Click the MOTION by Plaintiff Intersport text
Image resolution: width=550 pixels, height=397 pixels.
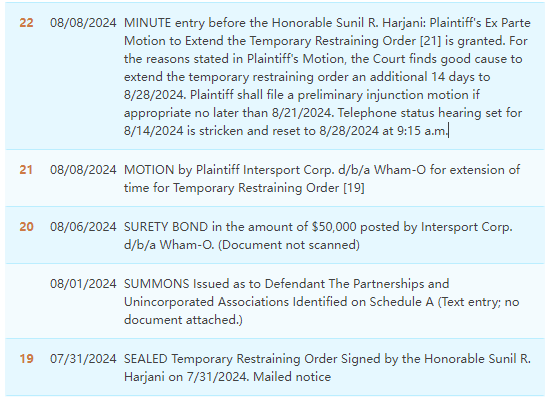[x=322, y=179]
